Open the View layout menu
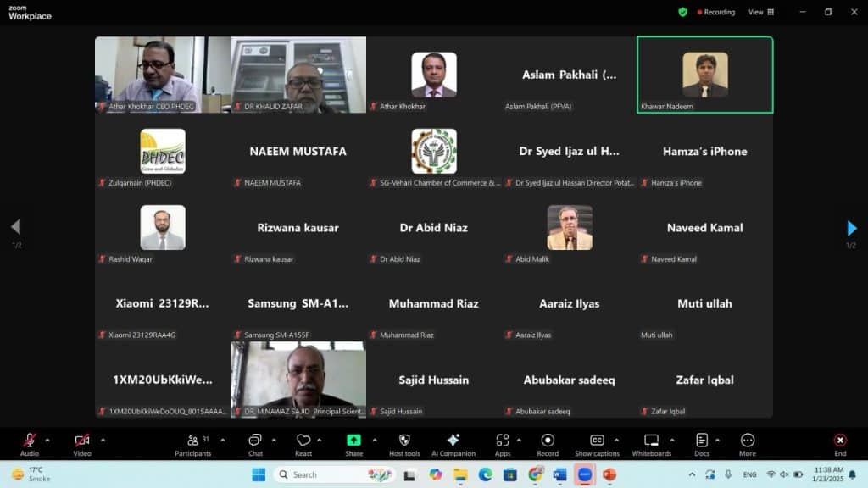868x488 pixels. [x=761, y=12]
